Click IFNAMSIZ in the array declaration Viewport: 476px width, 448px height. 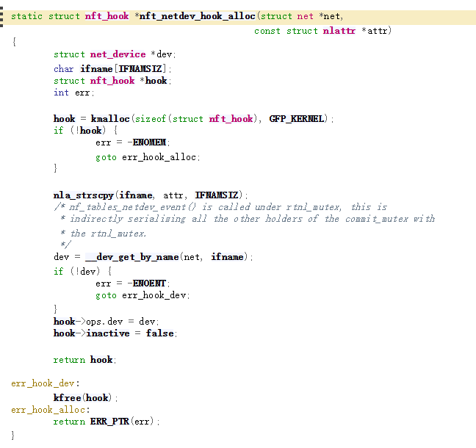tap(140, 69)
